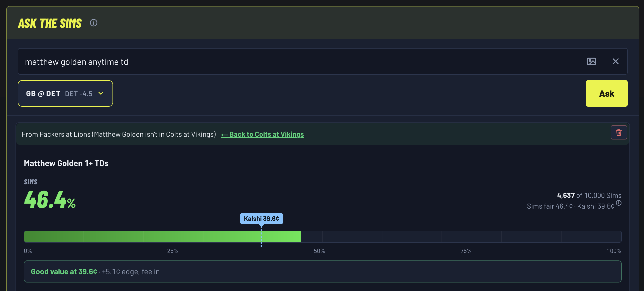The height and width of the screenshot is (291, 644).
Task: Select the 100% axis label
Action: [x=614, y=251]
